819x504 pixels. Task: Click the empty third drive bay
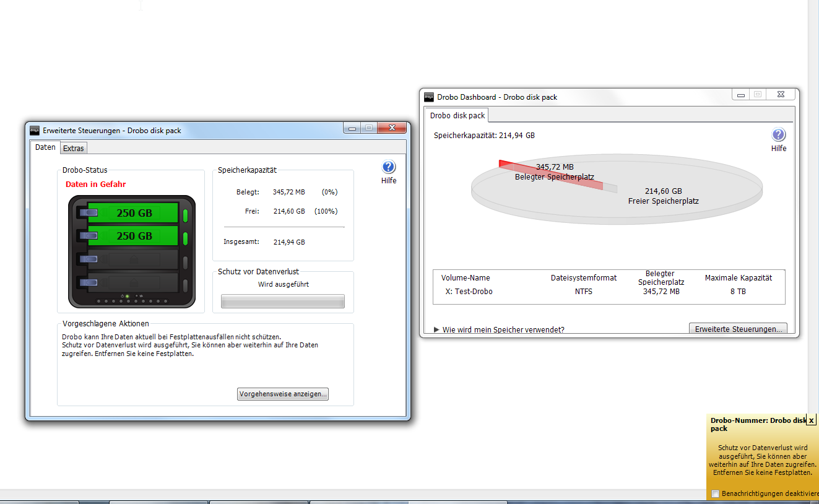point(133,259)
